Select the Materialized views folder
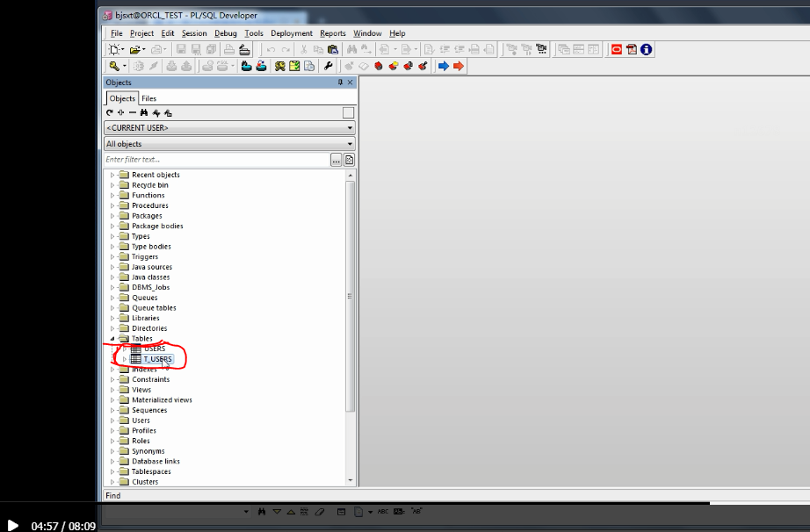The image size is (810, 532). pos(162,400)
